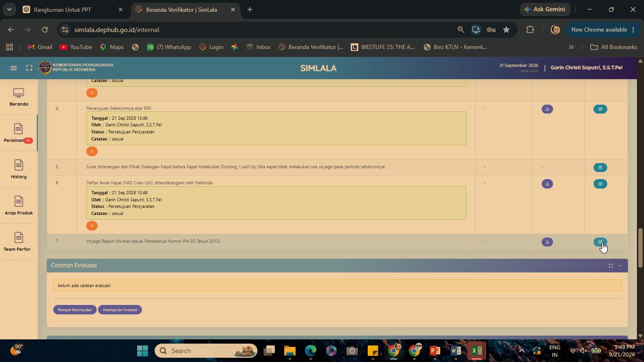Image resolution: width=644 pixels, height=362 pixels.
Task: Go to the History sidebar item
Action: 18,169
